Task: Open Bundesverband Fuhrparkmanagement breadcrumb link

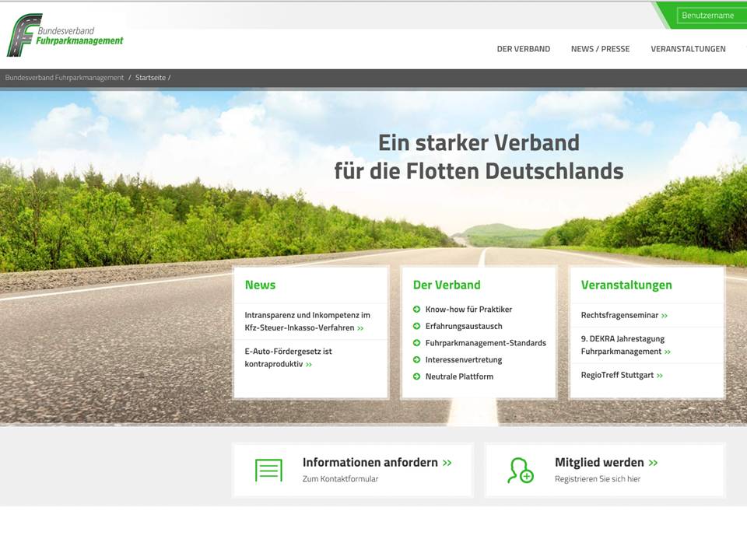Action: pyautogui.click(x=65, y=78)
